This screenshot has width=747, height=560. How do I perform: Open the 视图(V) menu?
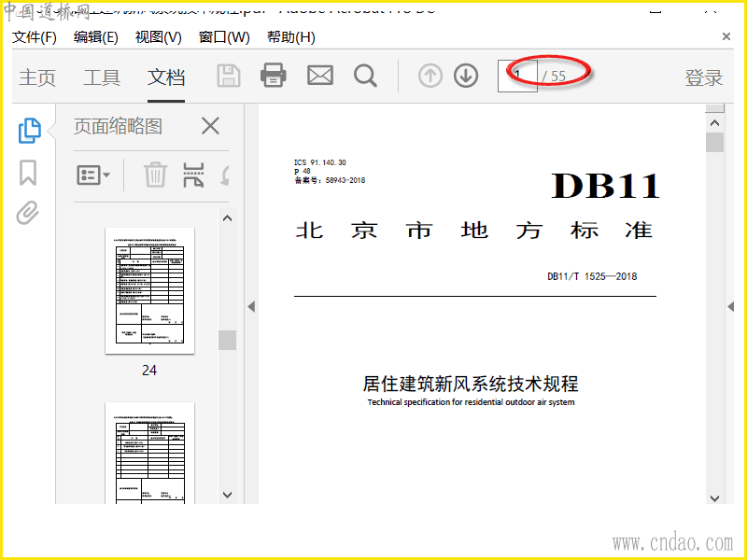(x=158, y=36)
